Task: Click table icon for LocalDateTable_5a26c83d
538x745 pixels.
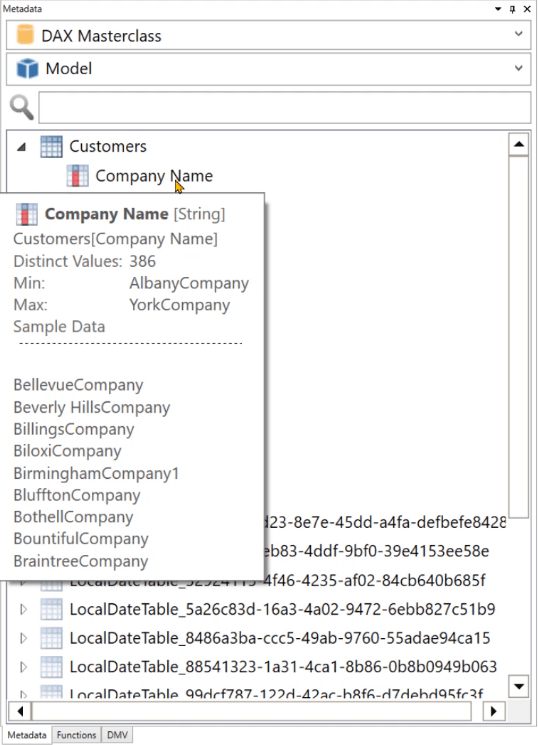Action: coord(51,610)
